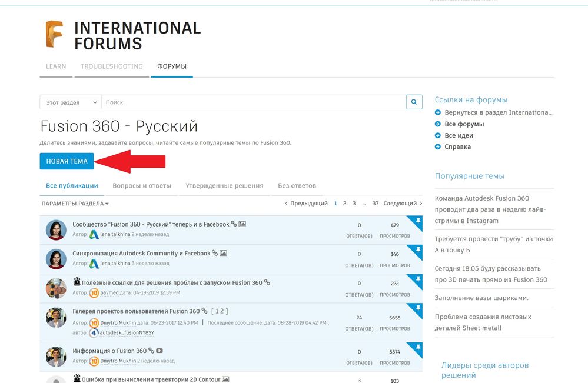Go to Предыдущий page
588x383 pixels.
[x=306, y=203]
